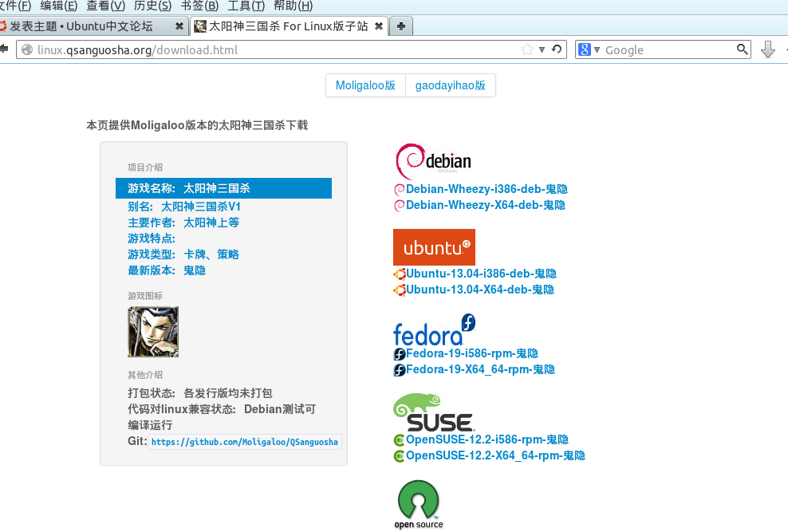Click the 最新版本: 鬼隐 entry
788x532 pixels.
(x=167, y=270)
